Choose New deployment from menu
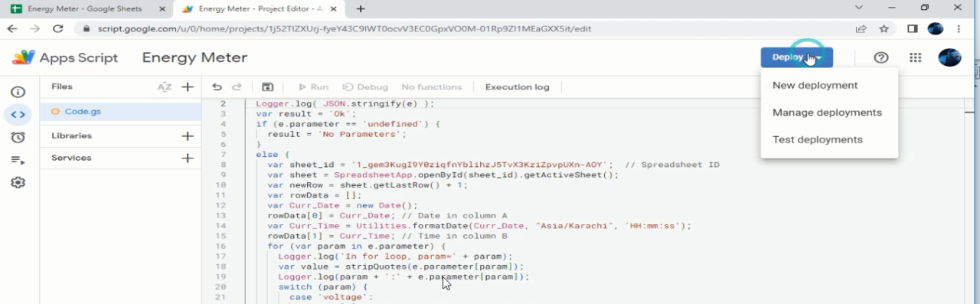 815,86
